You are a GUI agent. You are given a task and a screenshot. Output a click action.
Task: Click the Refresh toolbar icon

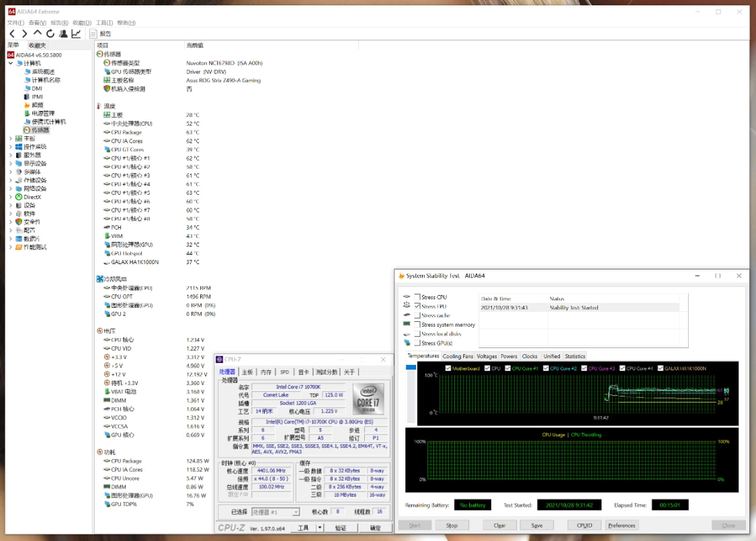coord(50,34)
